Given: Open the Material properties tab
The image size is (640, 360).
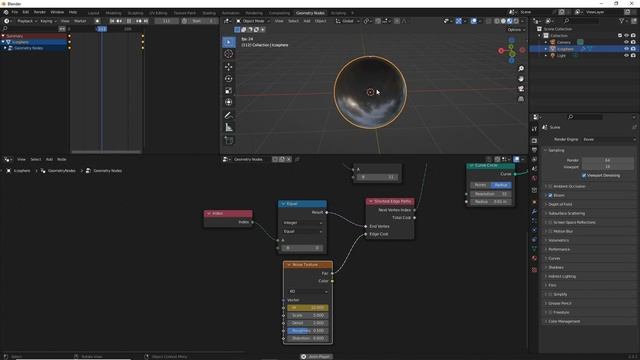Looking at the screenshot, I should click(x=534, y=258).
